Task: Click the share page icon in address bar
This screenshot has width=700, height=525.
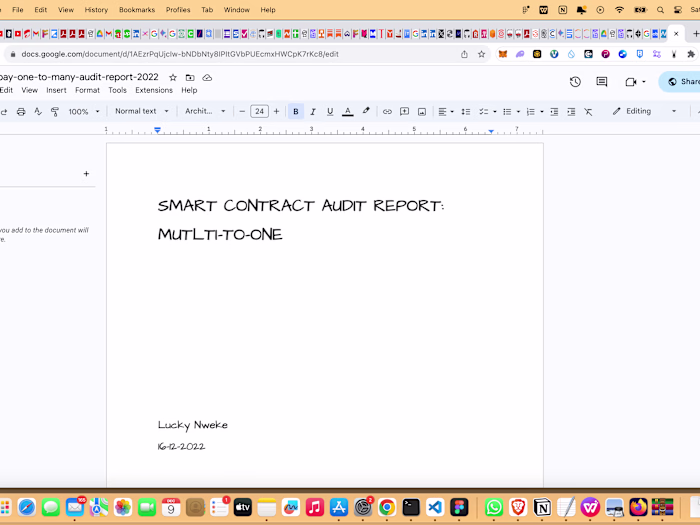Action: coord(464,54)
